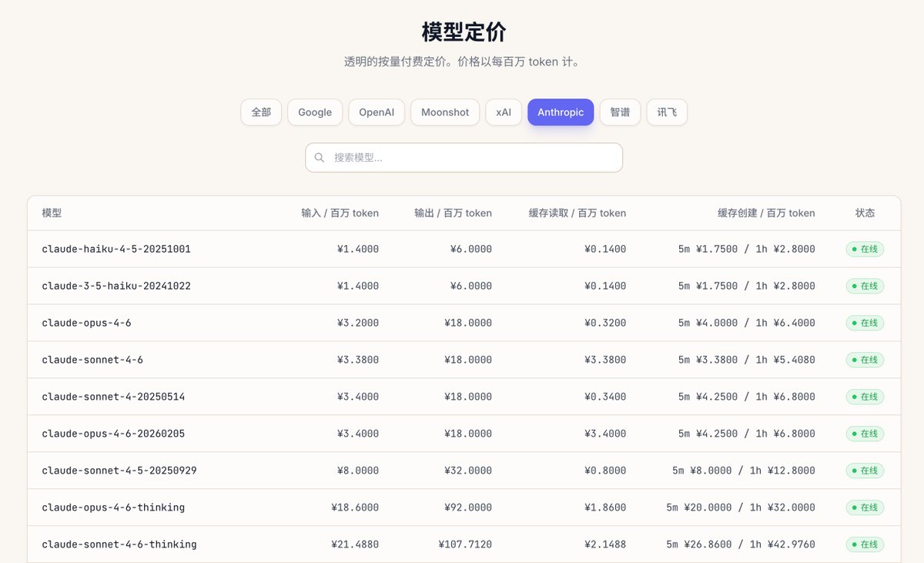Click 在线 badge for claude-opus-4-6-thinking
Viewport: 924px width, 563px height.
(x=865, y=508)
